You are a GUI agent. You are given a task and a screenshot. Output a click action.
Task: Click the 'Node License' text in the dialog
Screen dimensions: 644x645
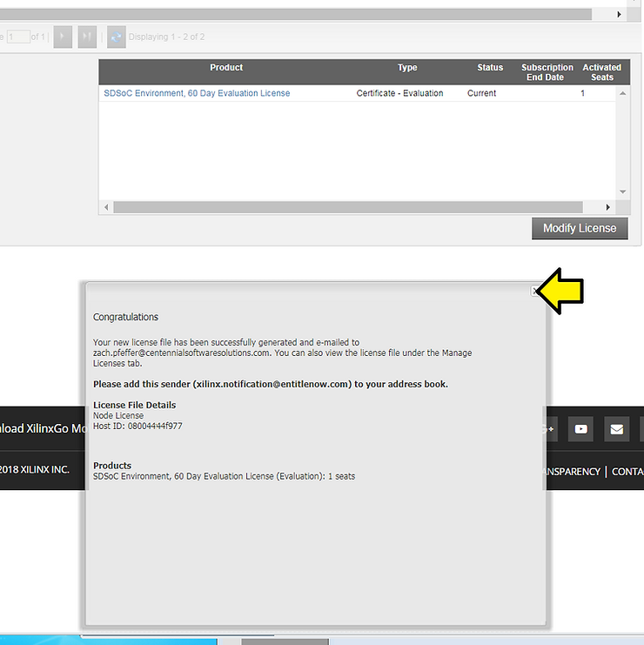click(x=118, y=415)
